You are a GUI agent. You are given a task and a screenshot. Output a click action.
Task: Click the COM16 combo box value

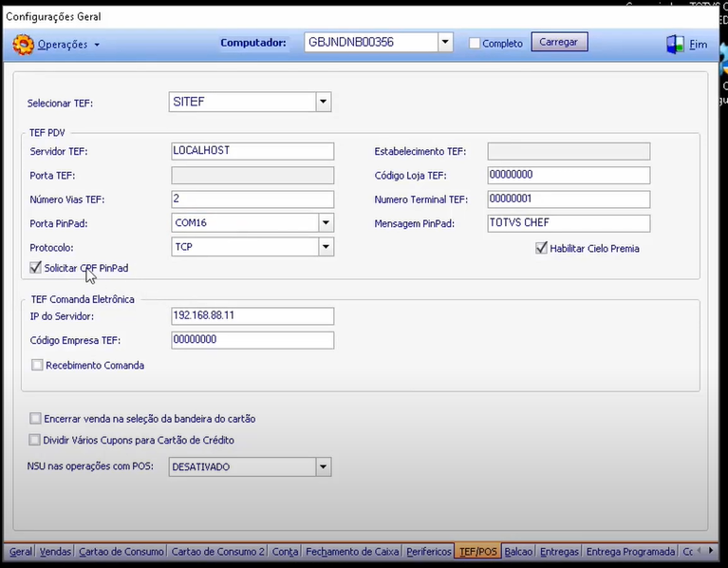[245, 223]
